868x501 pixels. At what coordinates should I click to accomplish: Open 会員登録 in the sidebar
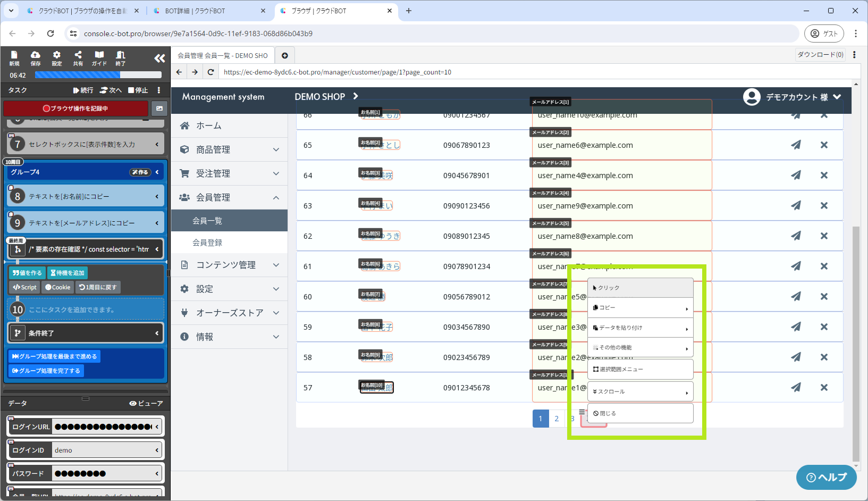coord(229,243)
